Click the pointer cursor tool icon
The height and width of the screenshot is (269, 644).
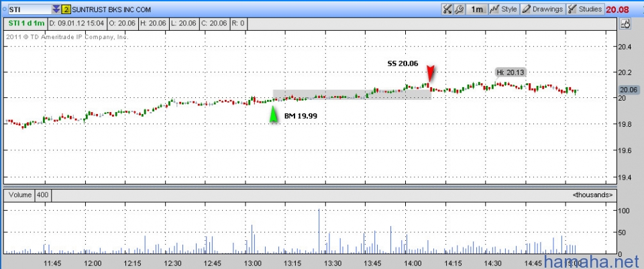(x=626, y=24)
